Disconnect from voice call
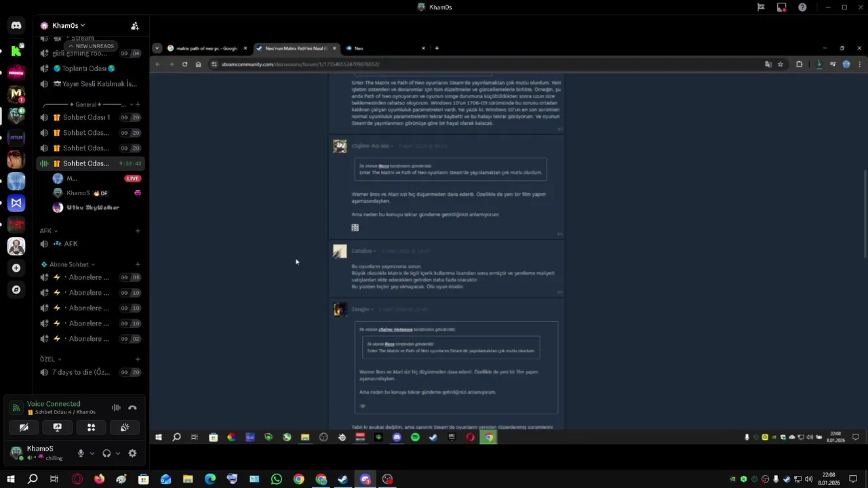Image resolution: width=868 pixels, height=488 pixels. click(132, 408)
